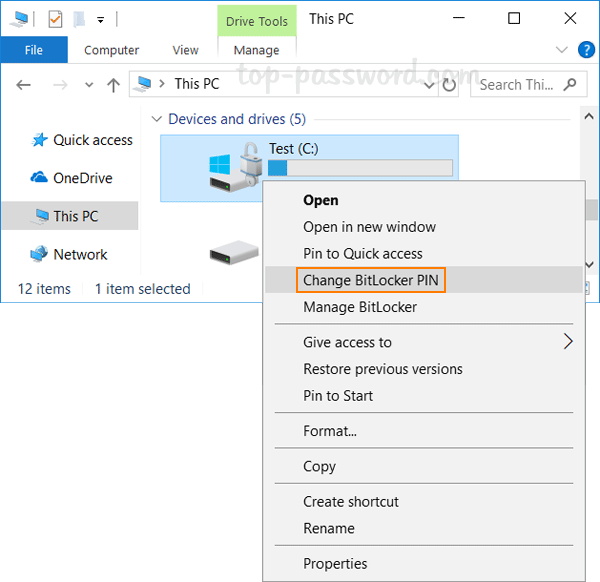Screen dimensions: 600x582
Task: Click This PC in the address bar path
Action: click(x=197, y=84)
